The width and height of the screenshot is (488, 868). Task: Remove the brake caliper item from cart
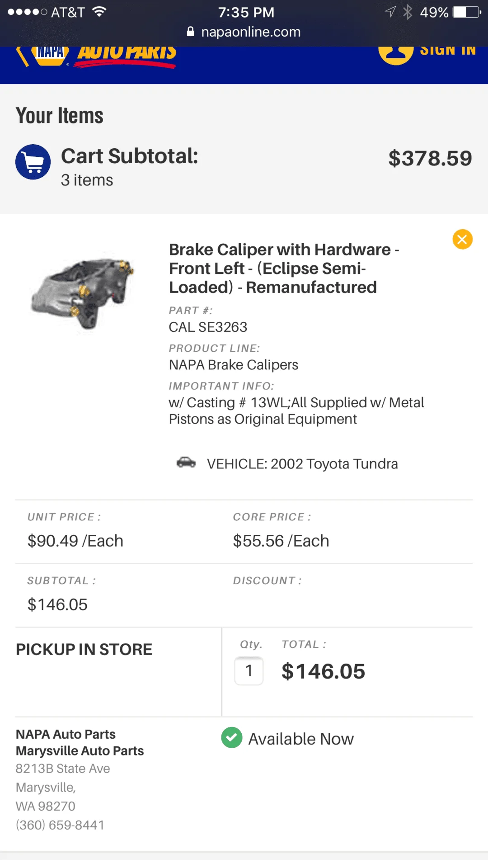click(462, 239)
